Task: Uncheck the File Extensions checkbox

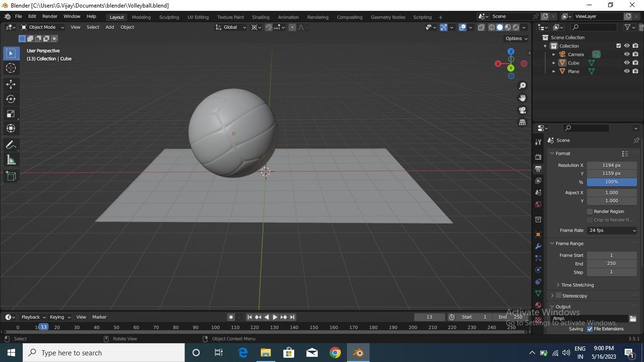Action: coord(590,329)
